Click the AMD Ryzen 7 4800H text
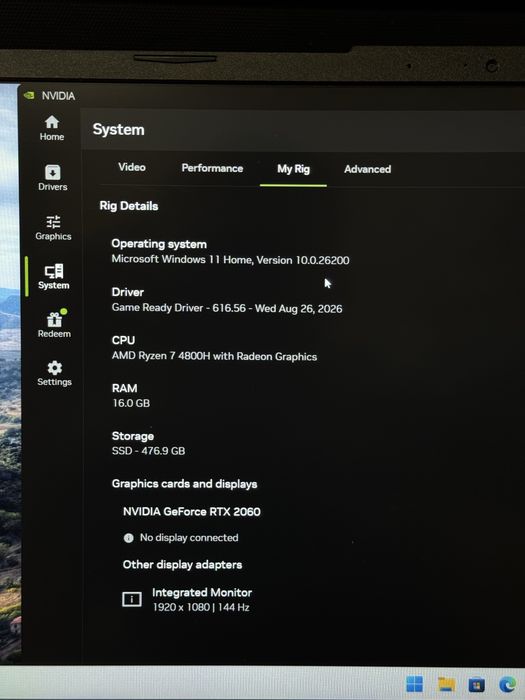Screen dimensions: 525x700 tap(214, 356)
